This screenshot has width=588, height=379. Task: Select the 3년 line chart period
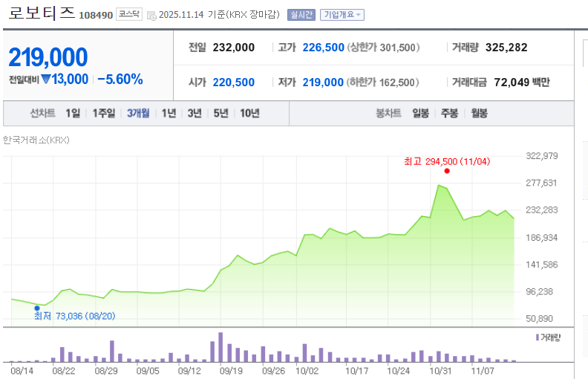pyautogui.click(x=195, y=113)
